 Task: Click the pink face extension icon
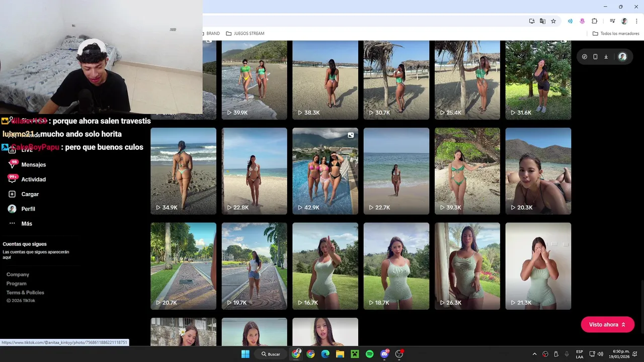pos(582,21)
